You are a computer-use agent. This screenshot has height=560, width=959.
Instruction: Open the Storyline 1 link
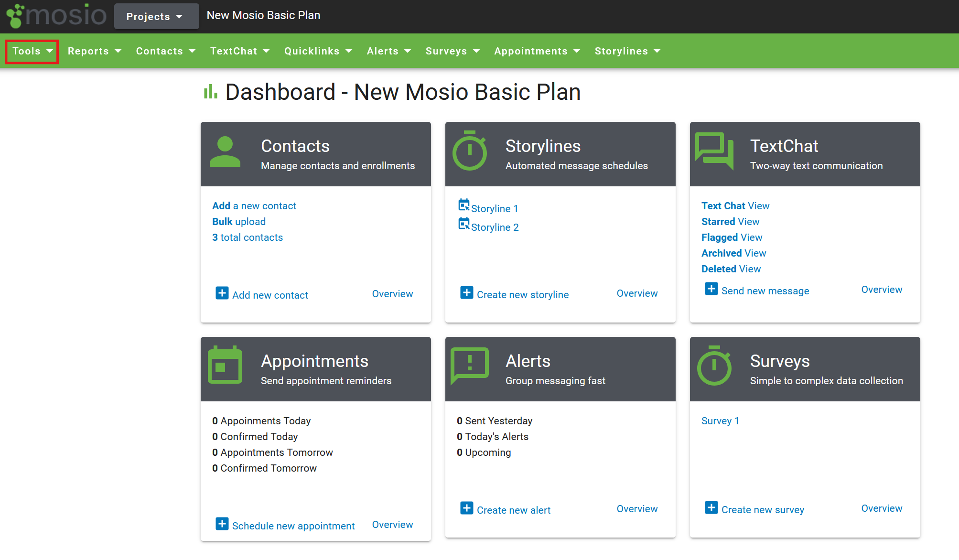[495, 209]
